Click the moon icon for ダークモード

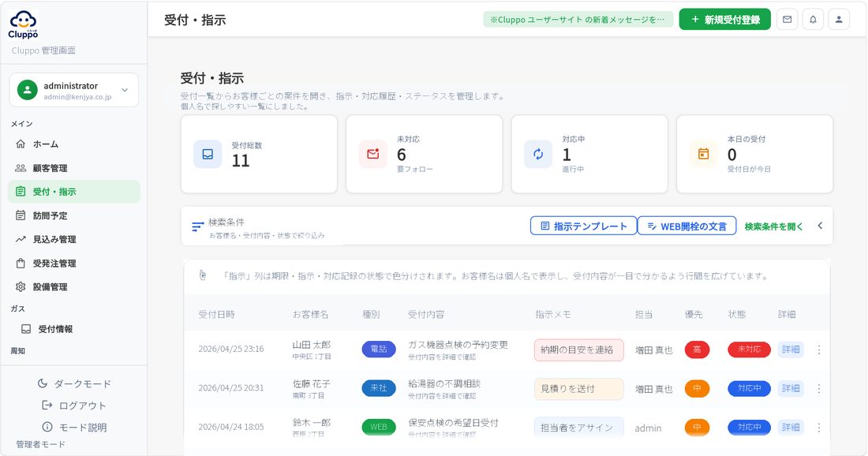(x=42, y=383)
